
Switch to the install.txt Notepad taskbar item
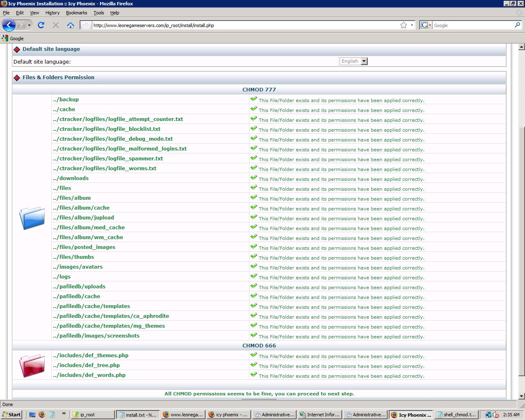(137, 415)
